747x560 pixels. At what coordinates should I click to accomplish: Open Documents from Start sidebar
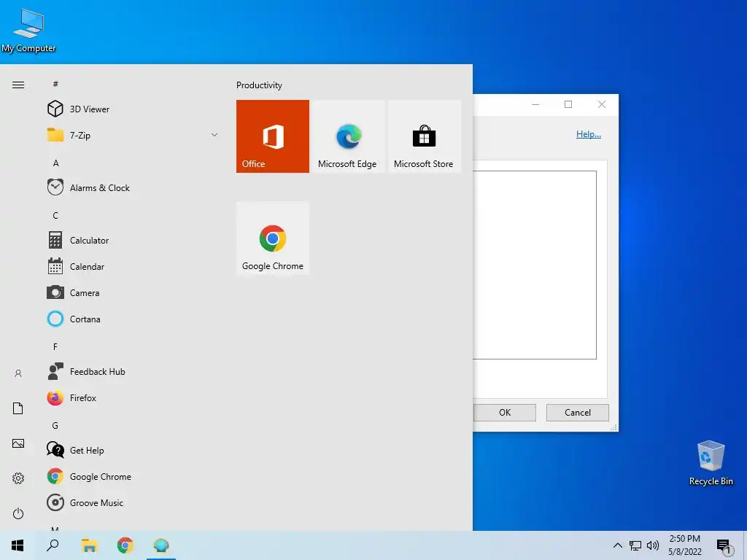18,408
